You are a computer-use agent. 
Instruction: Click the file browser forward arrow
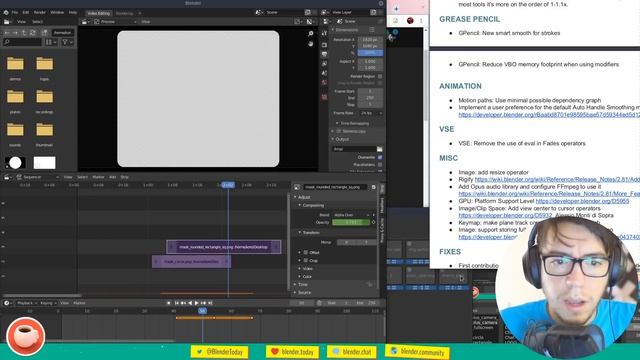[x=15, y=33]
